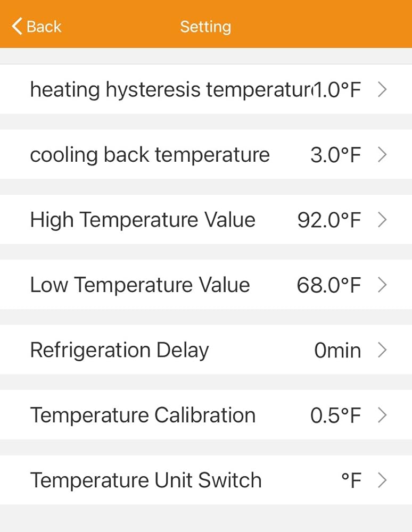Click the 68.0°F low temperature value
The width and height of the screenshot is (412, 532).
coord(328,285)
